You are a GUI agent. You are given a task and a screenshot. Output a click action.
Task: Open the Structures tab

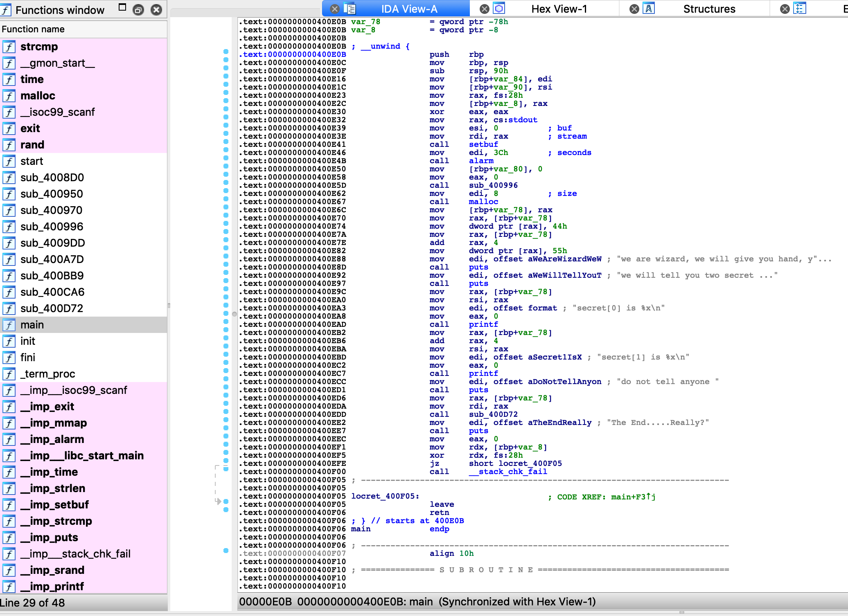click(x=709, y=9)
